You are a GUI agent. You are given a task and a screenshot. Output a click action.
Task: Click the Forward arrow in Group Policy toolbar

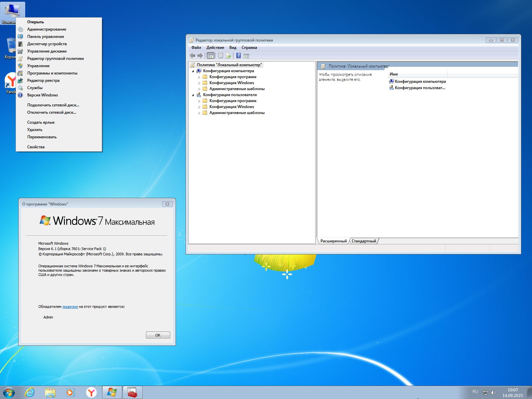(200, 56)
